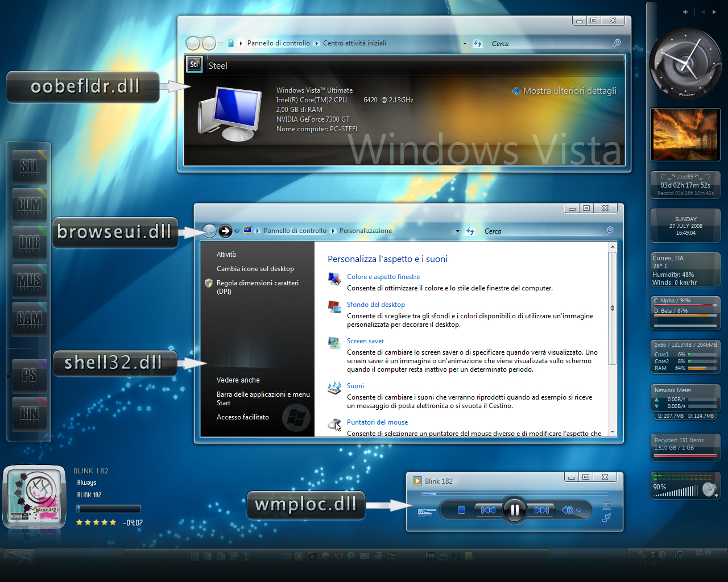
Task: Open the MUS dock shortcut
Action: click(x=30, y=281)
